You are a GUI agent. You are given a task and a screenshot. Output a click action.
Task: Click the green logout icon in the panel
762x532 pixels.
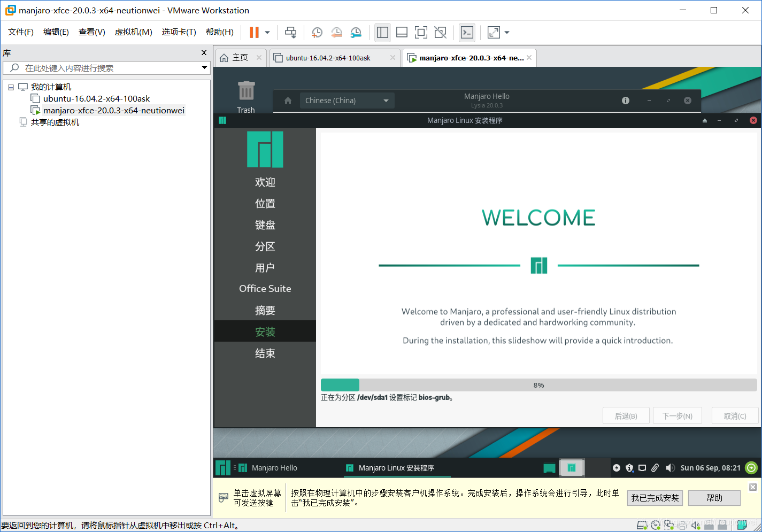coord(751,468)
